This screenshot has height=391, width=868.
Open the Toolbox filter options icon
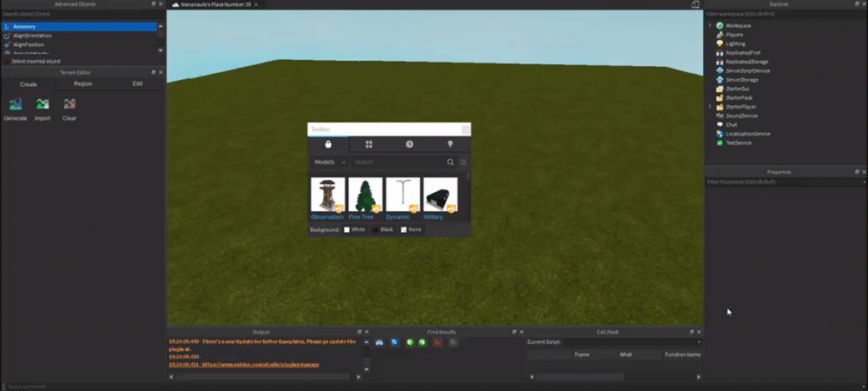click(x=464, y=162)
